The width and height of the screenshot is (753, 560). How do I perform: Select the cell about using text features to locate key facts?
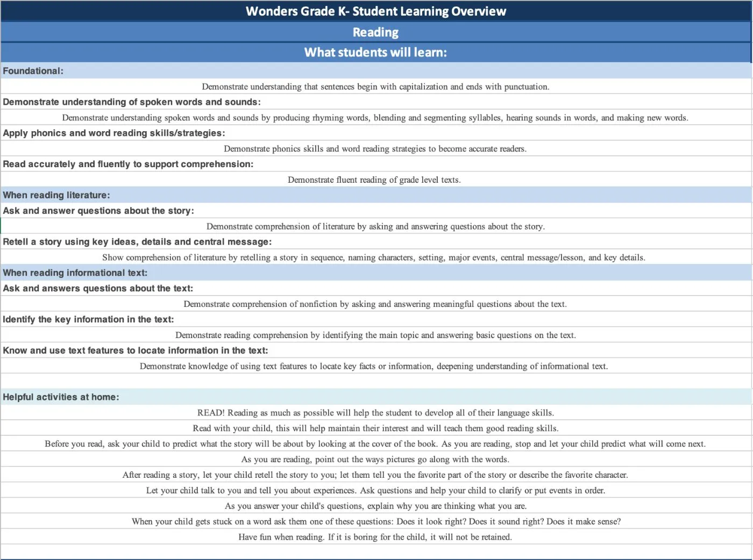click(376, 367)
